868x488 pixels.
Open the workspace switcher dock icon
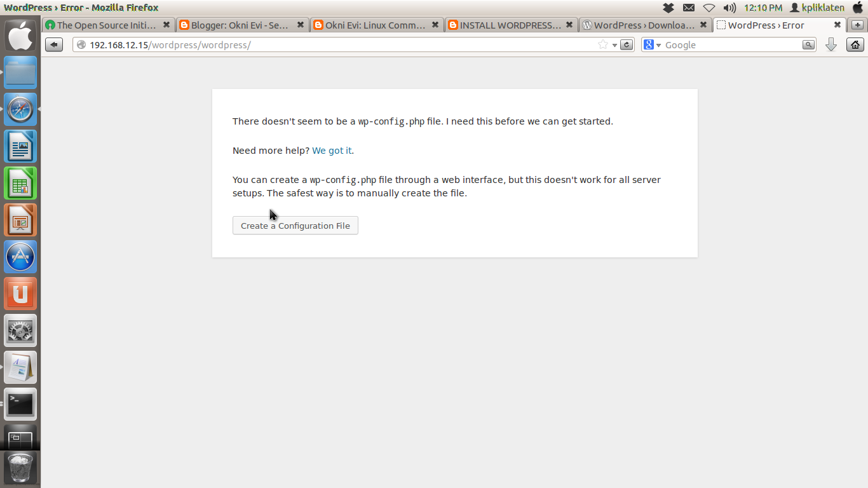[21, 437]
